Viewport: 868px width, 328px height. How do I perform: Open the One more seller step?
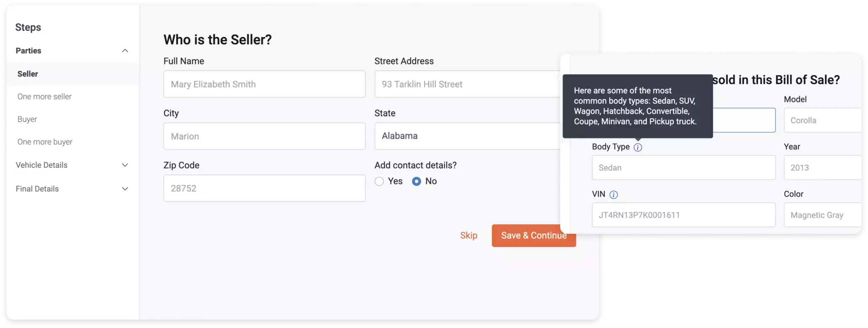pyautogui.click(x=45, y=97)
